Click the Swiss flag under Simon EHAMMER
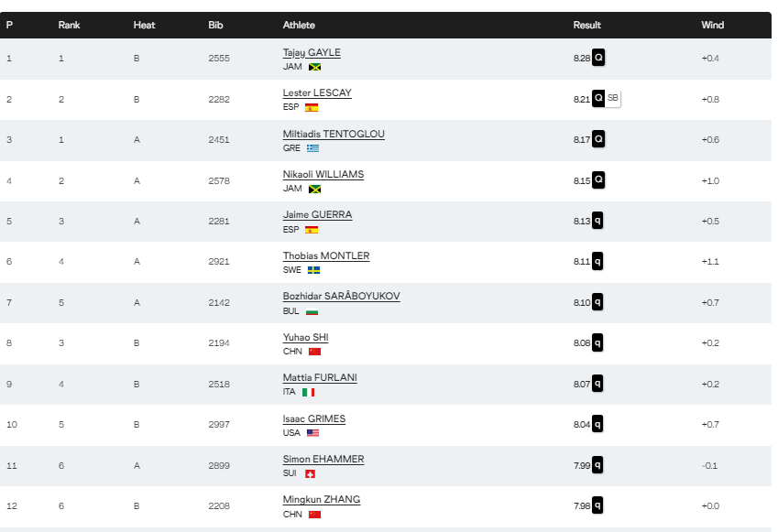Viewport: 778px width, 532px height. [x=310, y=474]
